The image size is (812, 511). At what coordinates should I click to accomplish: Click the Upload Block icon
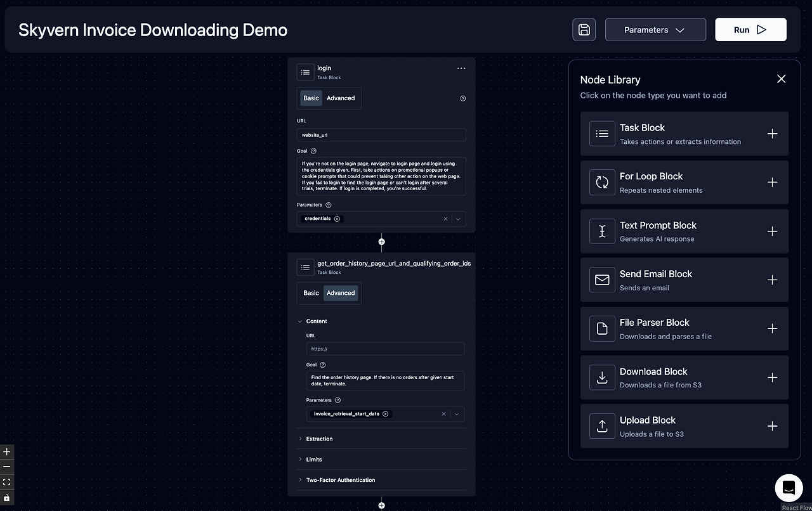pos(602,426)
